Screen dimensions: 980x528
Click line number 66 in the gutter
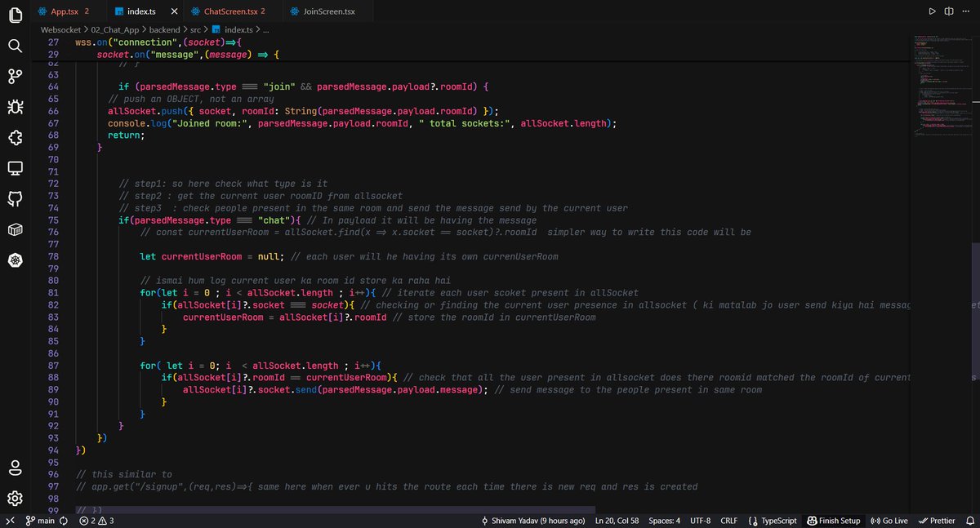(52, 111)
